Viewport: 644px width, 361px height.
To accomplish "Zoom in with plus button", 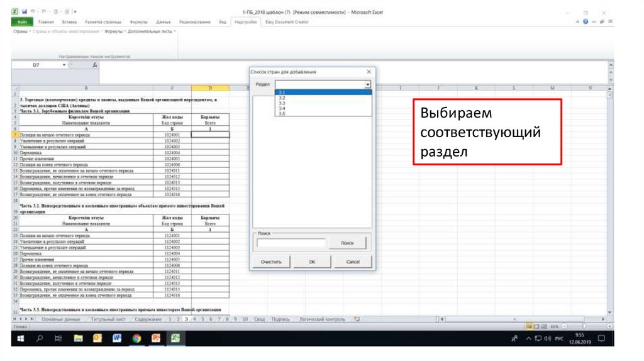I will point(609,326).
